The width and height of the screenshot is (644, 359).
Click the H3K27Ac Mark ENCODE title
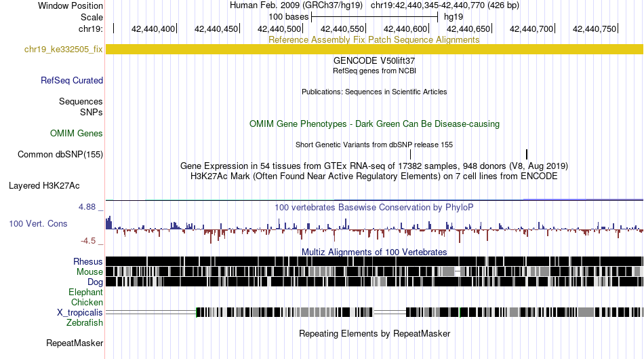pyautogui.click(x=374, y=176)
